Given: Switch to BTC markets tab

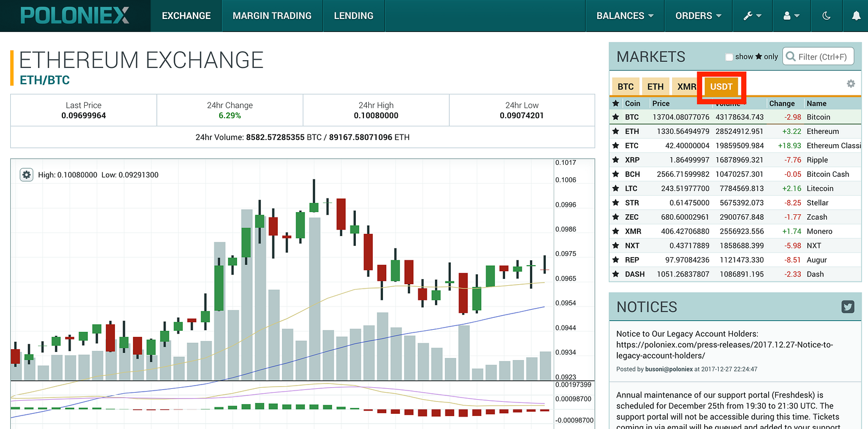Looking at the screenshot, I should click(626, 87).
